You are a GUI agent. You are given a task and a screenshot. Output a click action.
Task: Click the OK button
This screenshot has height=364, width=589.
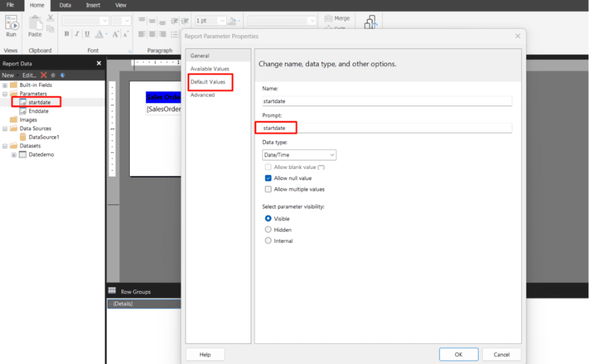coord(459,354)
